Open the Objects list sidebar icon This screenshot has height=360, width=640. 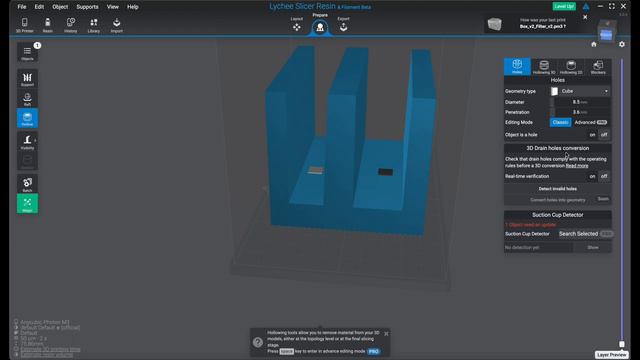coord(27,53)
